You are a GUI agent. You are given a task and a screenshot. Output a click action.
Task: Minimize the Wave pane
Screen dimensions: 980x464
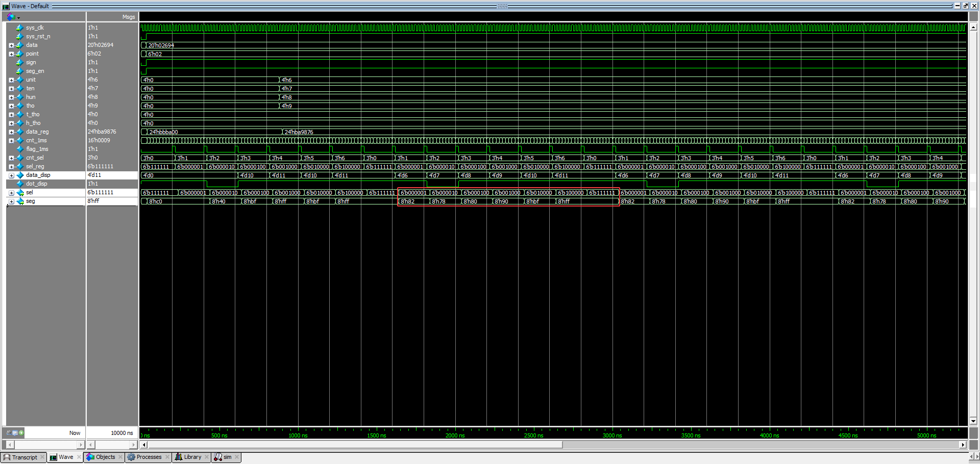[957, 6]
